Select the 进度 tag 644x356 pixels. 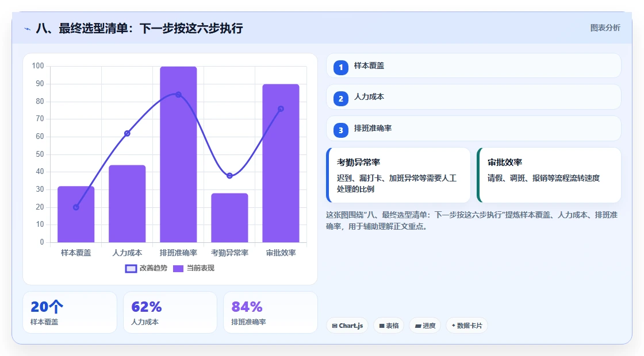(425, 326)
